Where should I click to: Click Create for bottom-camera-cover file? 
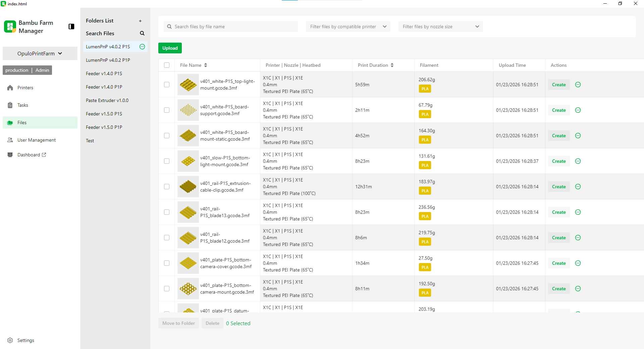point(558,263)
